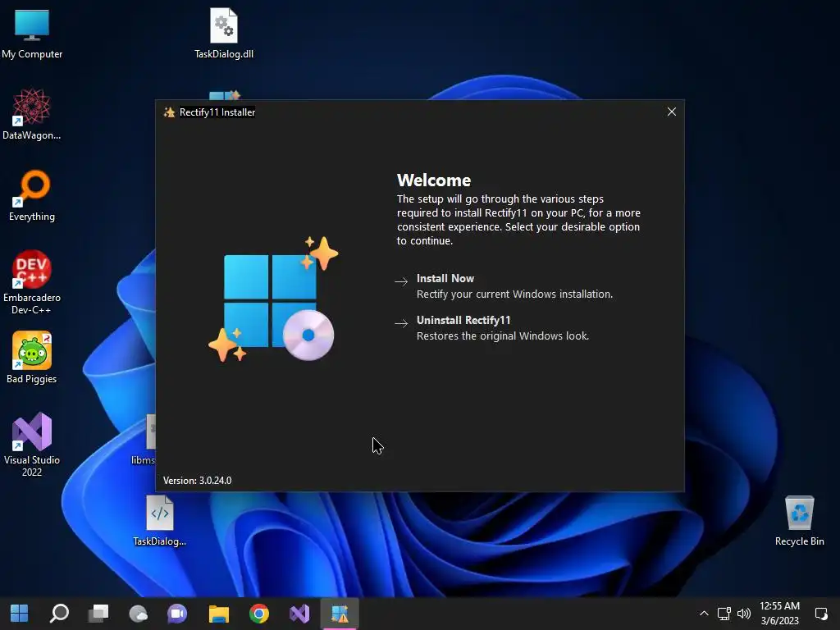Open Chat camera icon on taskbar
Screen dimensions: 840x630
[x=177, y=614]
